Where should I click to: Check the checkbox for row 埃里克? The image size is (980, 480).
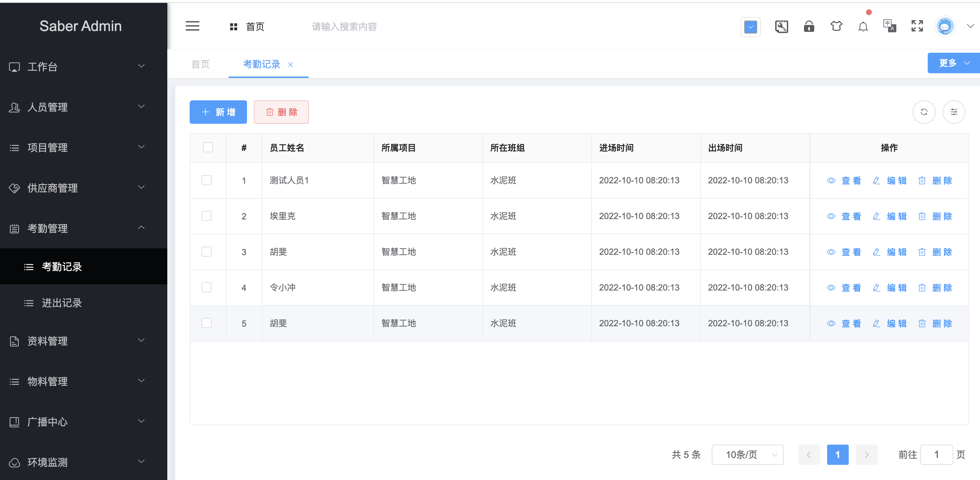pos(206,216)
